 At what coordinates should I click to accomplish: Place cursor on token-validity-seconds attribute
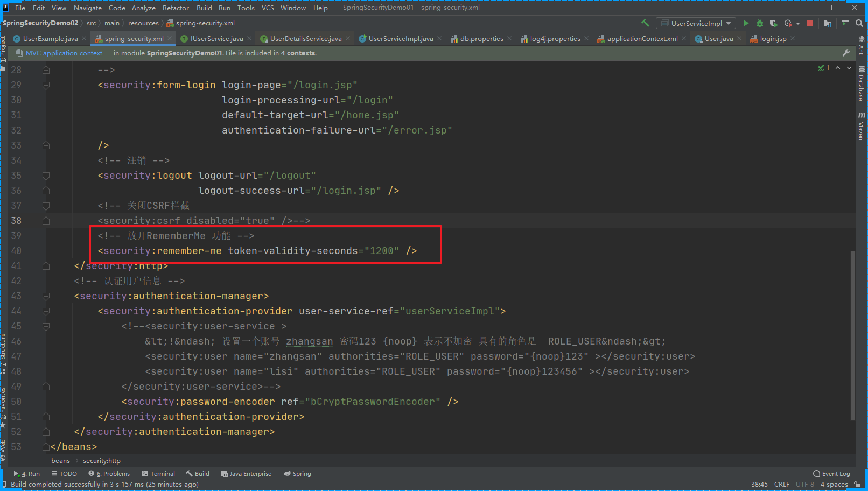pyautogui.click(x=292, y=251)
